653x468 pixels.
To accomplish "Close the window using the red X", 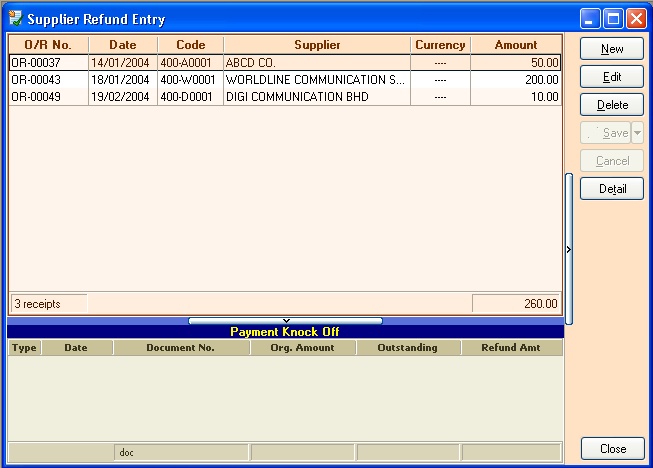I will click(637, 19).
